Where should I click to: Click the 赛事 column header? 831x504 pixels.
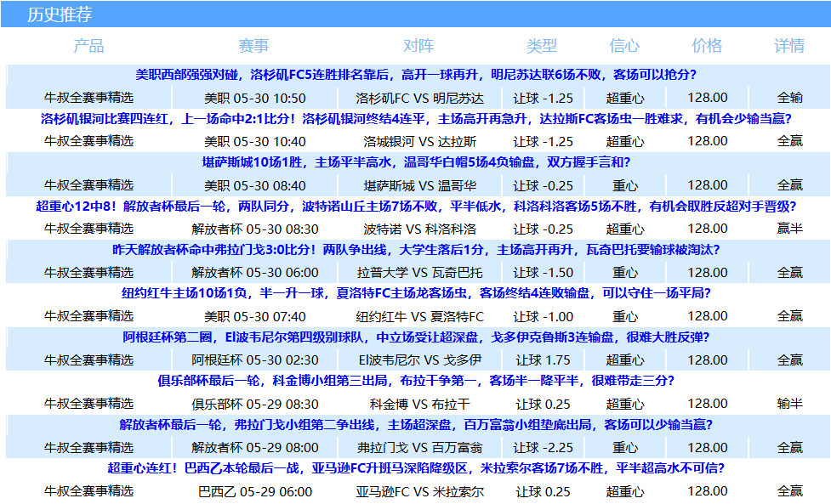[253, 46]
